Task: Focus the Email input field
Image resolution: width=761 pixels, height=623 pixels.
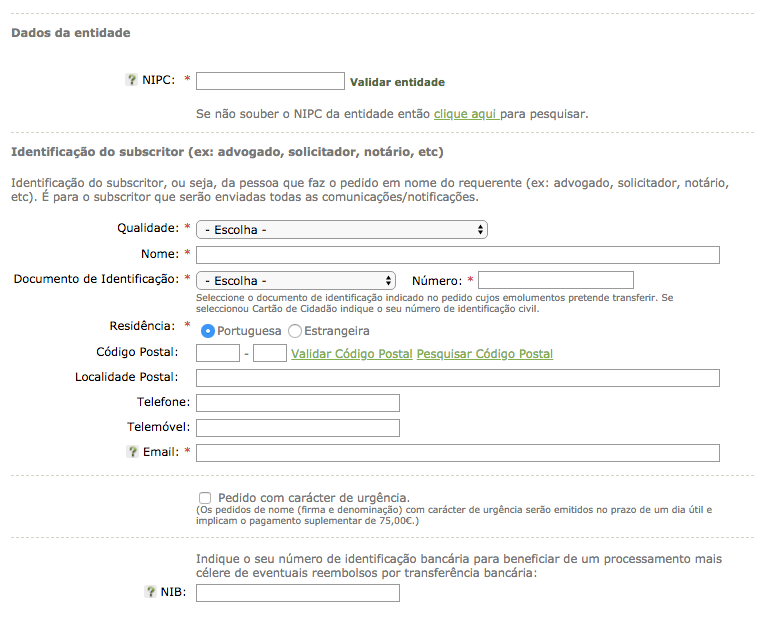Action: 458,453
